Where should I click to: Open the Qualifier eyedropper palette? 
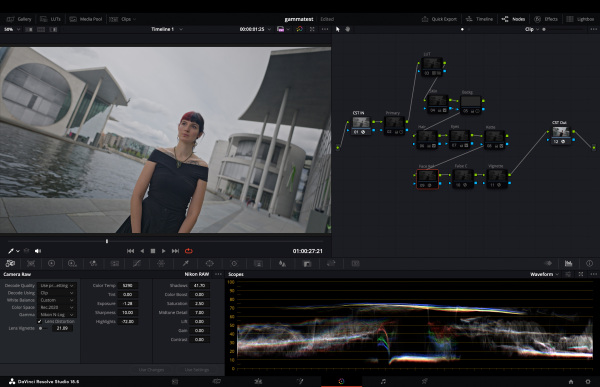click(x=186, y=263)
